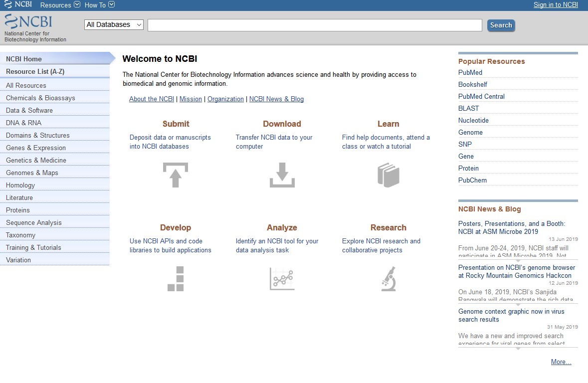Screen dimensions: 588x383
Task: Select NCBI Home in sidebar
Action: coord(55,59)
